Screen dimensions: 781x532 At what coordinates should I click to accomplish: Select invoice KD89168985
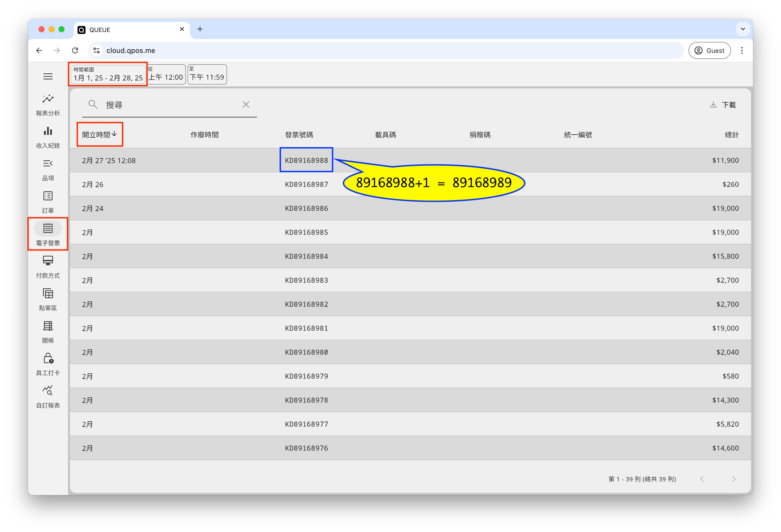point(306,232)
